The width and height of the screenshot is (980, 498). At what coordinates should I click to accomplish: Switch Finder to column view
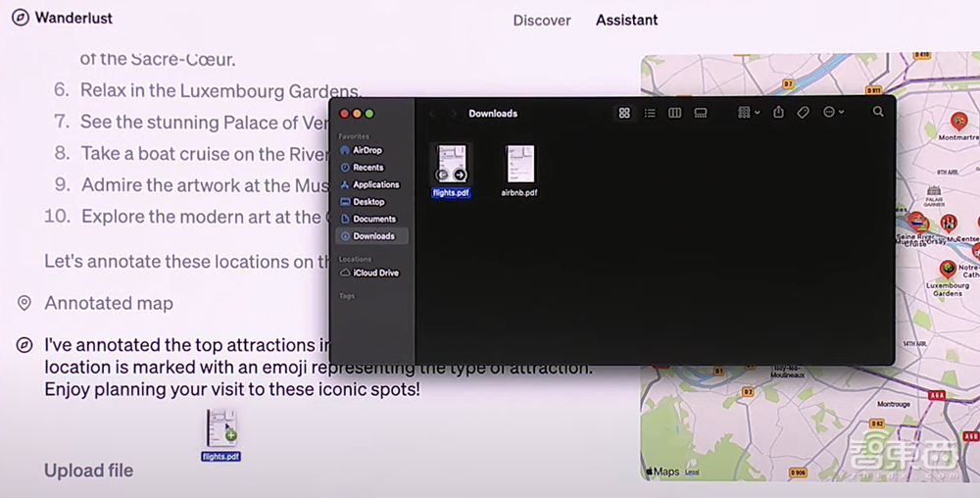click(675, 113)
